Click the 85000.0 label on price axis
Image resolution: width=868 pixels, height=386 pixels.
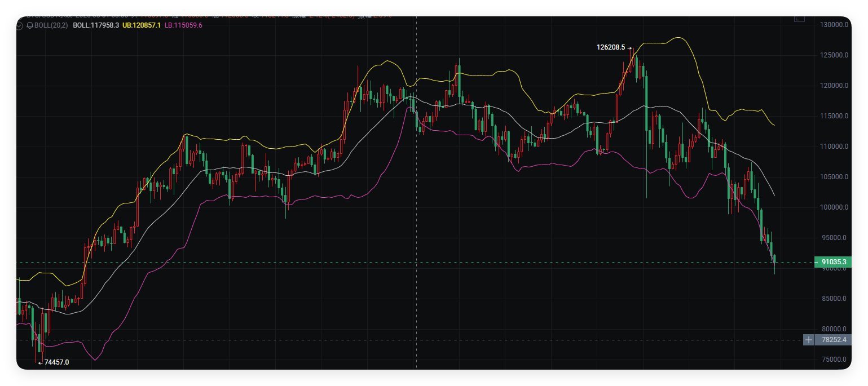tap(835, 299)
